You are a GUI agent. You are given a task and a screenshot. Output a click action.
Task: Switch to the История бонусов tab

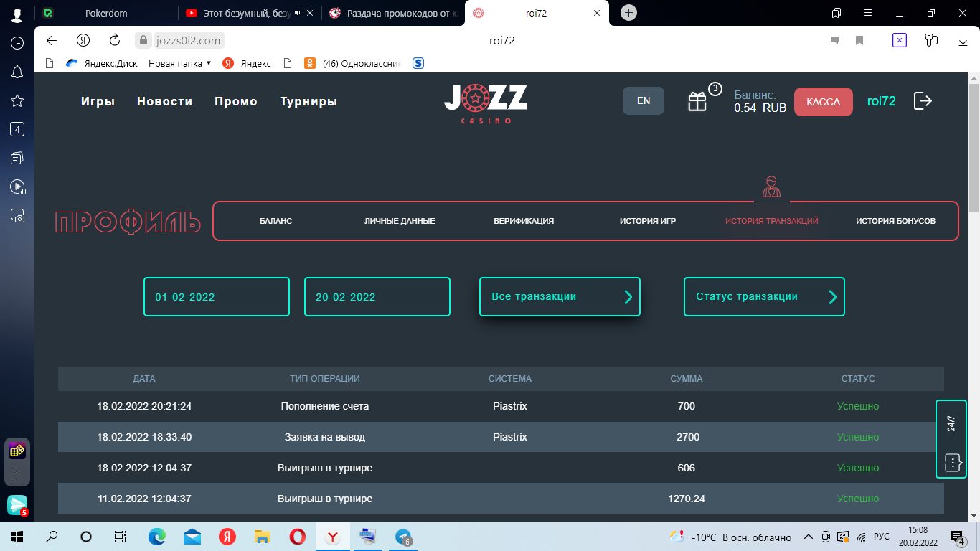(x=895, y=221)
